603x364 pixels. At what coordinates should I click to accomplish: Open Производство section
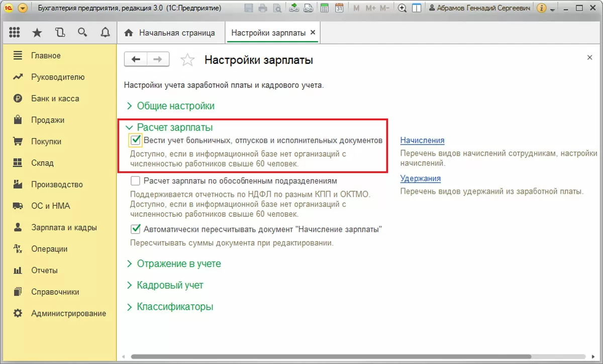point(57,185)
